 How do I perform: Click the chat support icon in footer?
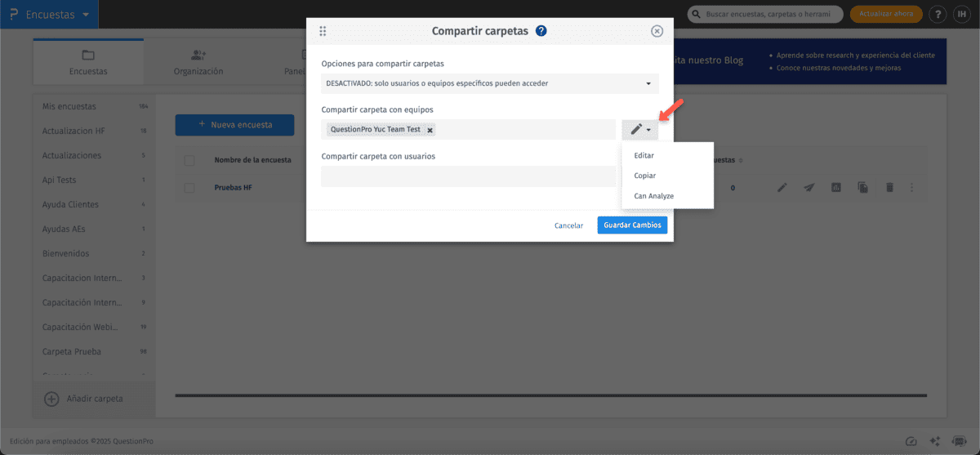pos(958,442)
